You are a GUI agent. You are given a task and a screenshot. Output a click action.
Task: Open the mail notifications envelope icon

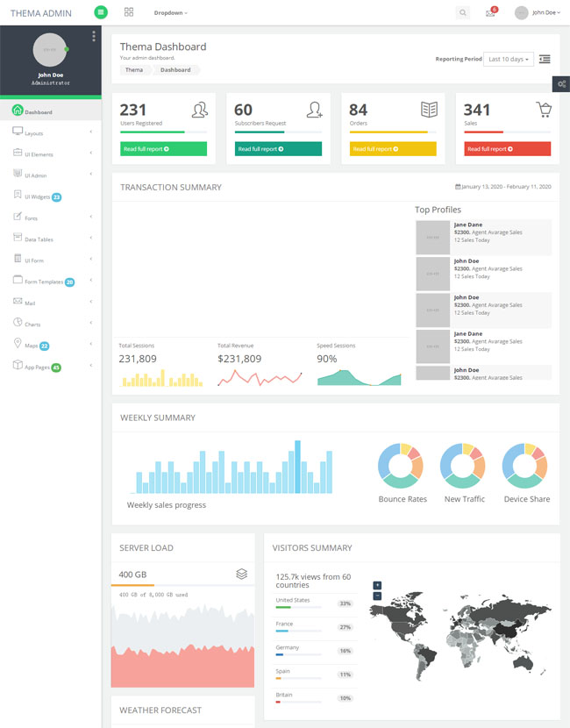click(x=490, y=13)
